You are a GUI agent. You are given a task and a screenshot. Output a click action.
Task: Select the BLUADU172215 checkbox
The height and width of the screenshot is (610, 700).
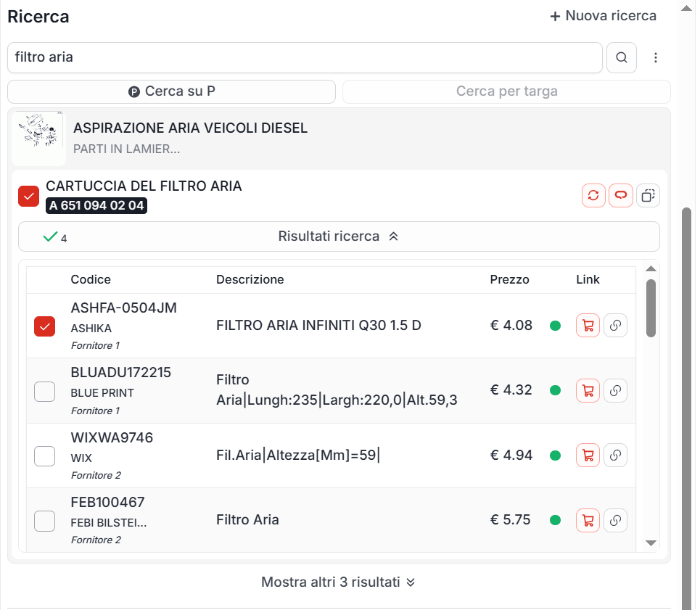click(45, 392)
